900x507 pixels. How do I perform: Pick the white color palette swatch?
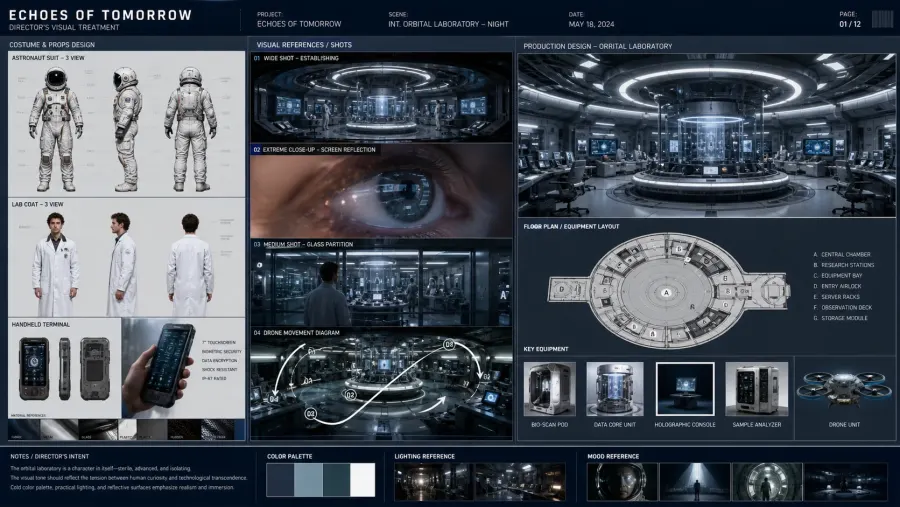(x=363, y=479)
